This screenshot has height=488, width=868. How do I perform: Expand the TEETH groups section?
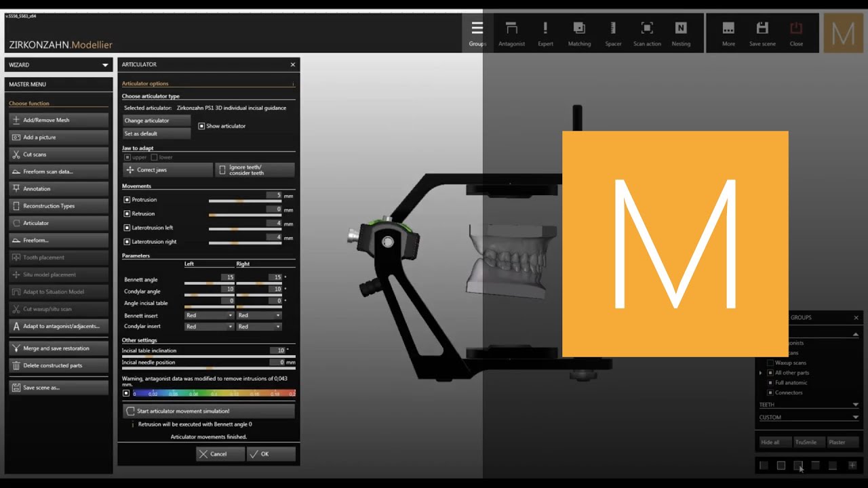[x=856, y=405]
